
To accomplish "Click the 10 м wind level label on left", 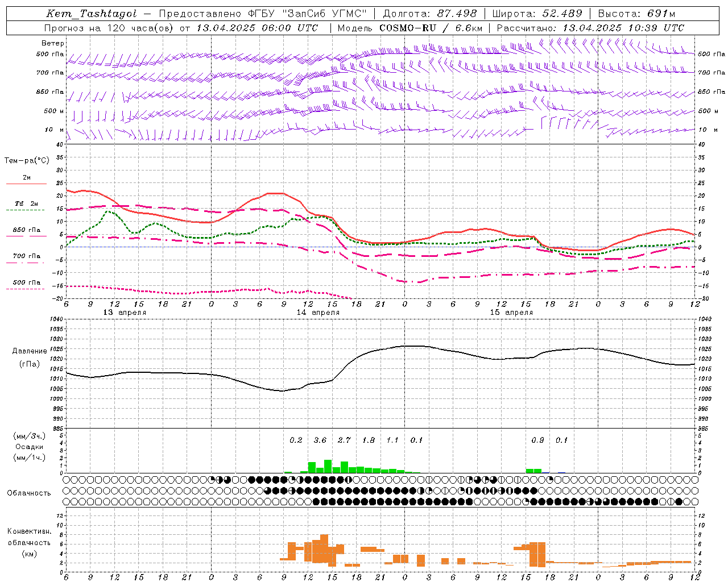I will [x=54, y=130].
